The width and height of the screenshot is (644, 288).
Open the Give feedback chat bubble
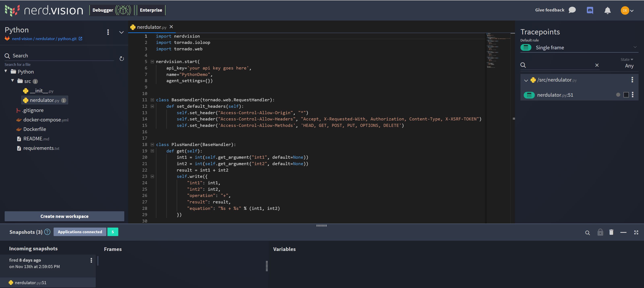[572, 10]
